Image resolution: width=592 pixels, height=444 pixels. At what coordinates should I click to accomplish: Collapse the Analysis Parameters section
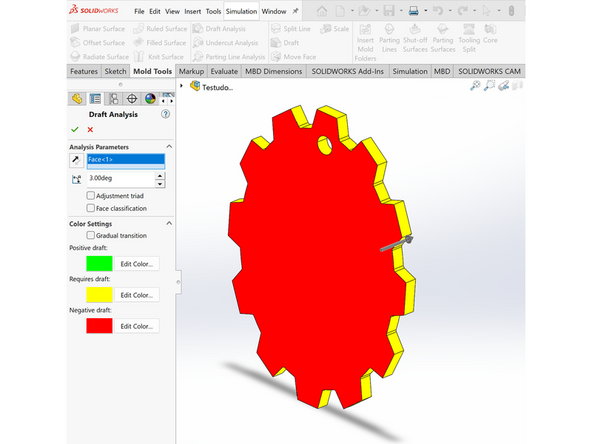(169, 146)
